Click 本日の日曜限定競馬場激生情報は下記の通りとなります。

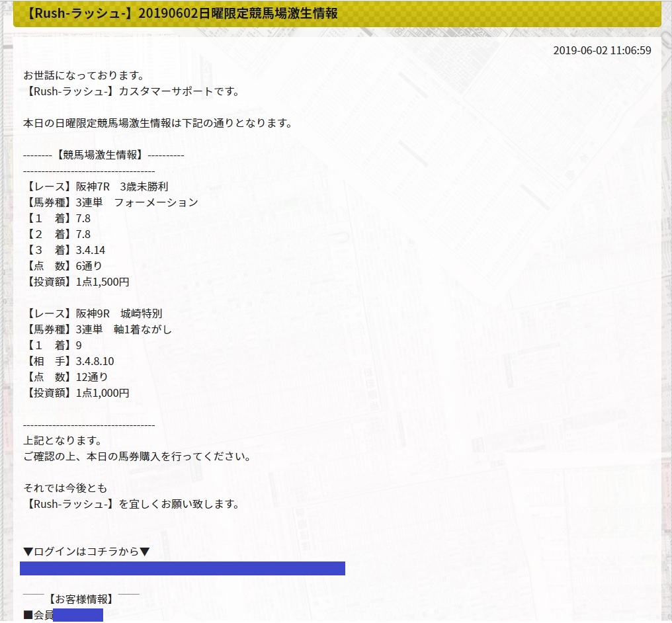[159, 123]
